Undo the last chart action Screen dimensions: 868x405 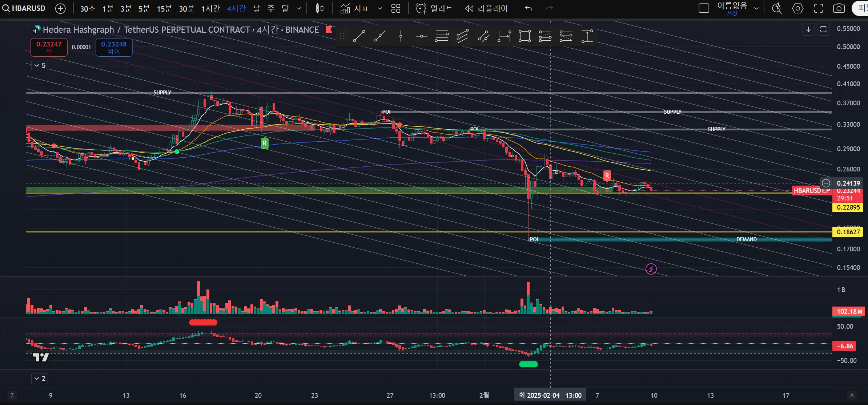[529, 8]
